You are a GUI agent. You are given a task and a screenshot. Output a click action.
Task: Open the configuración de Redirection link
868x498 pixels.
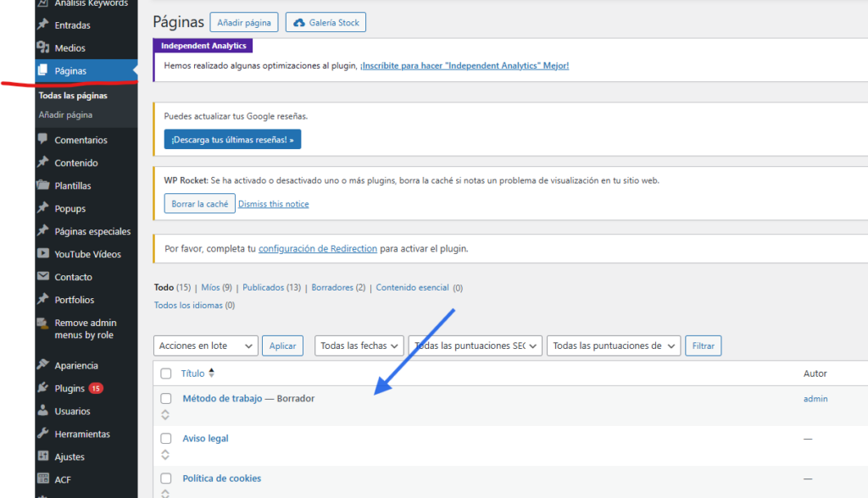click(x=317, y=249)
